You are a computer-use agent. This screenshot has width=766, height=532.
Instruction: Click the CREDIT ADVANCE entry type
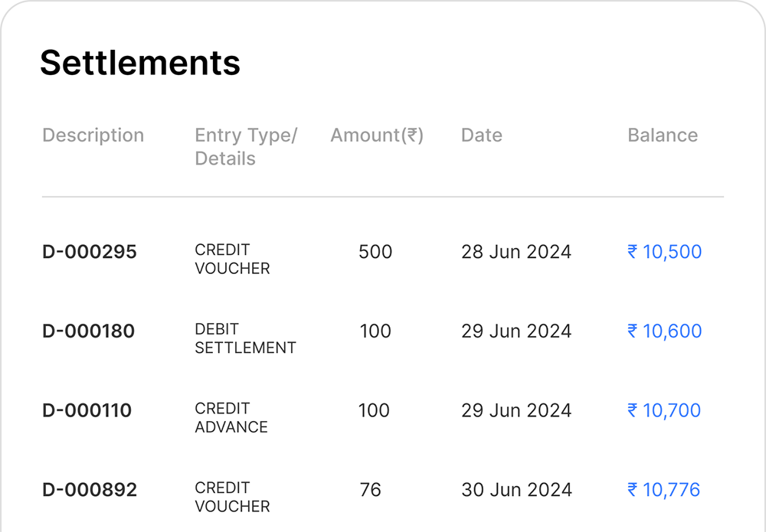point(231,418)
